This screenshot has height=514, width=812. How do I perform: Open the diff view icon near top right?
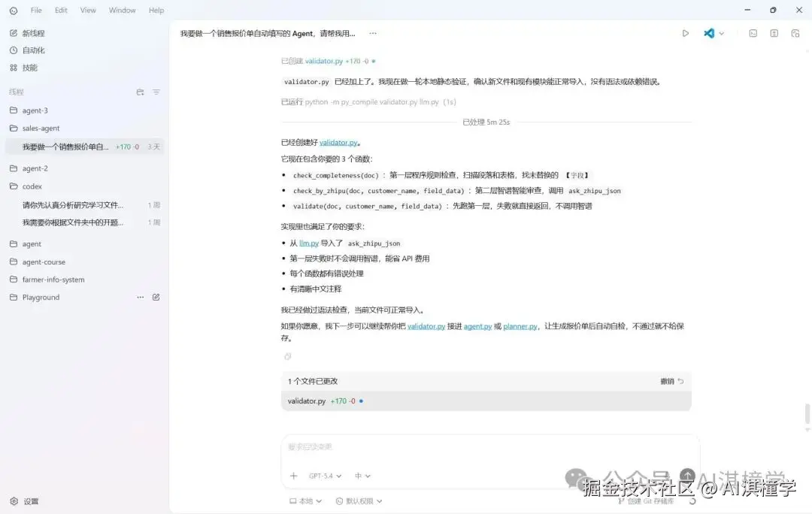point(775,33)
